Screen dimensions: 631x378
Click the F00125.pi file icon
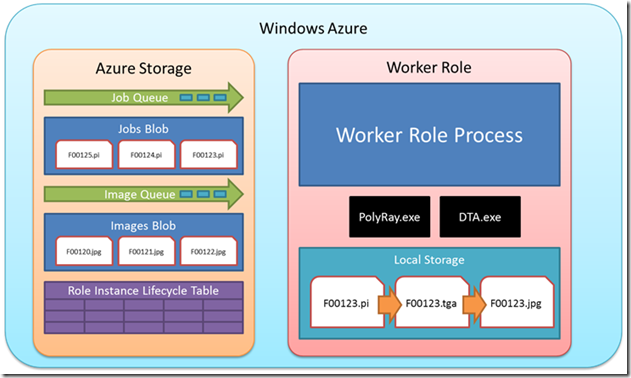(84, 154)
